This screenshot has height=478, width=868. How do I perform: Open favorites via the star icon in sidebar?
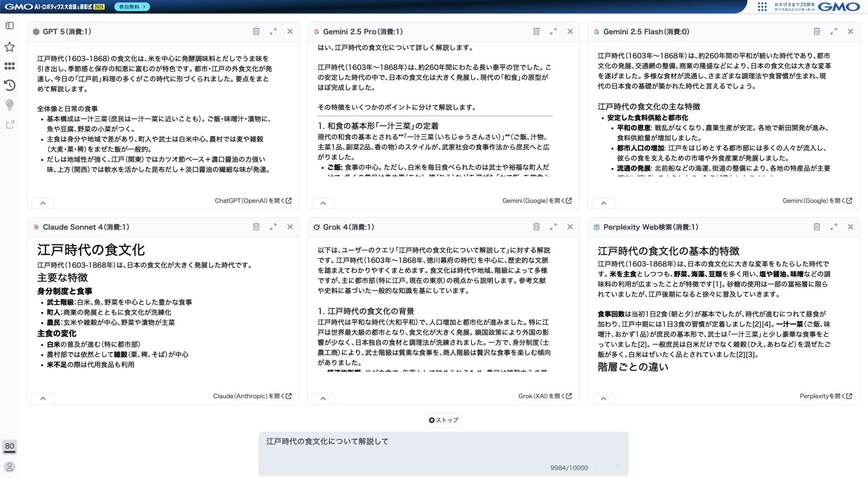[9, 47]
